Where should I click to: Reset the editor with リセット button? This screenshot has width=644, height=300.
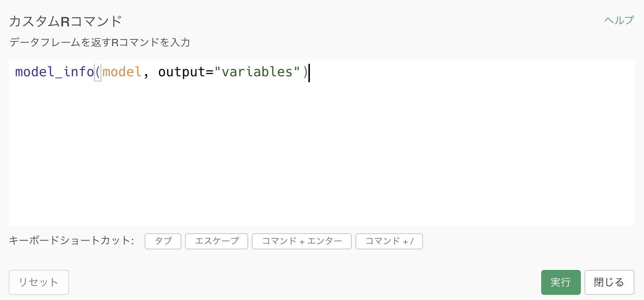[x=39, y=282]
